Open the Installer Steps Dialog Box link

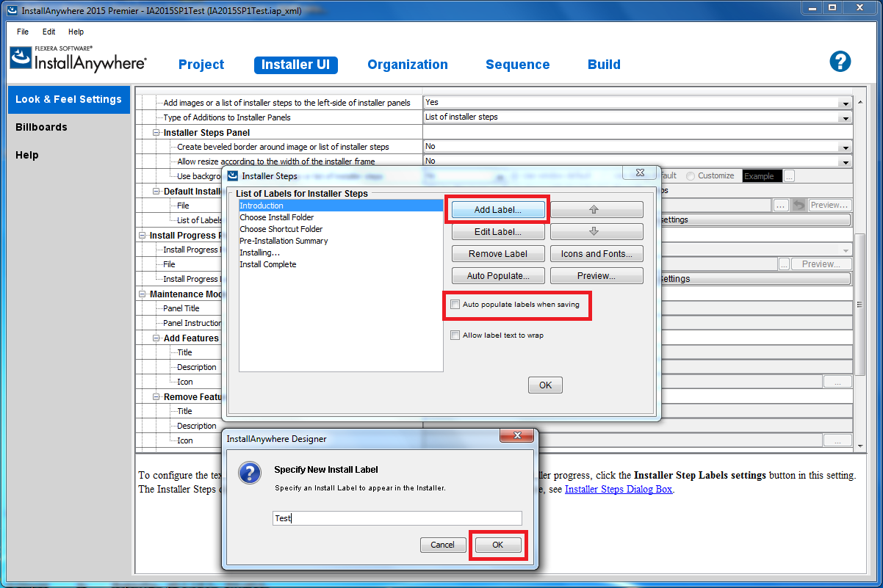tap(619, 489)
